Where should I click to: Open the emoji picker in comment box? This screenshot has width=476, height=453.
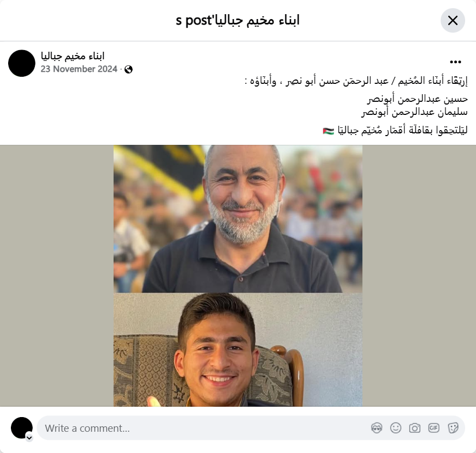point(395,428)
